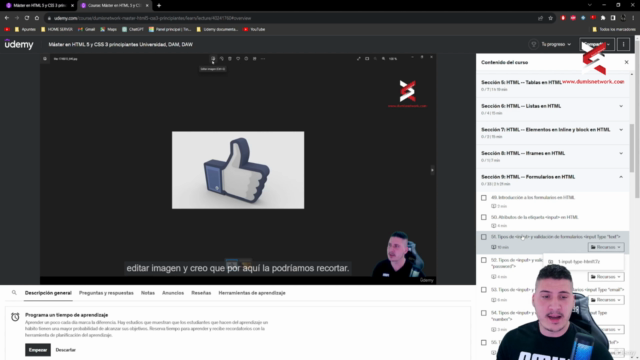
Task: Click the Empezar button
Action: pyautogui.click(x=38, y=350)
